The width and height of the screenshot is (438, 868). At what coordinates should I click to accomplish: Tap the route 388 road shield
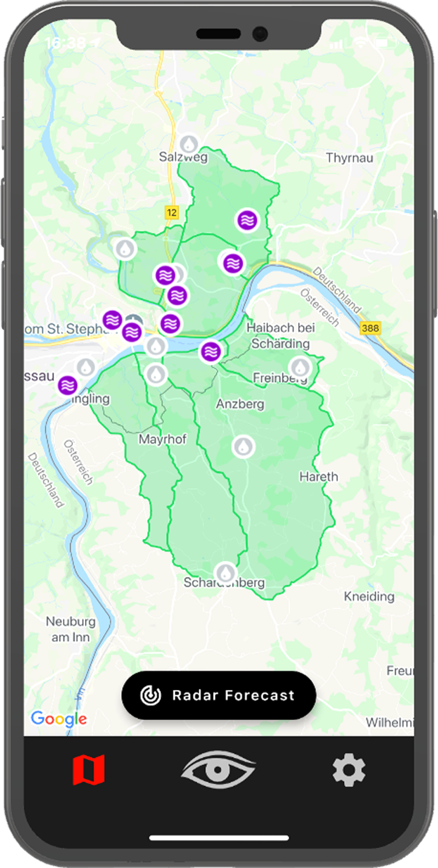[x=369, y=328]
